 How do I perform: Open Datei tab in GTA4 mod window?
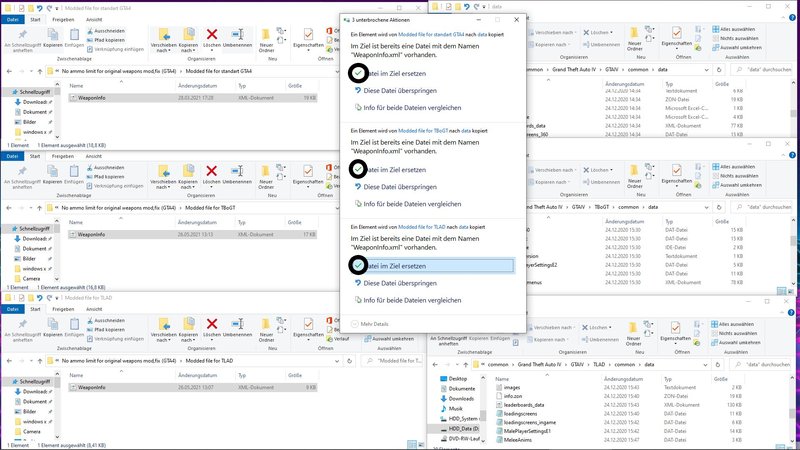13,19
